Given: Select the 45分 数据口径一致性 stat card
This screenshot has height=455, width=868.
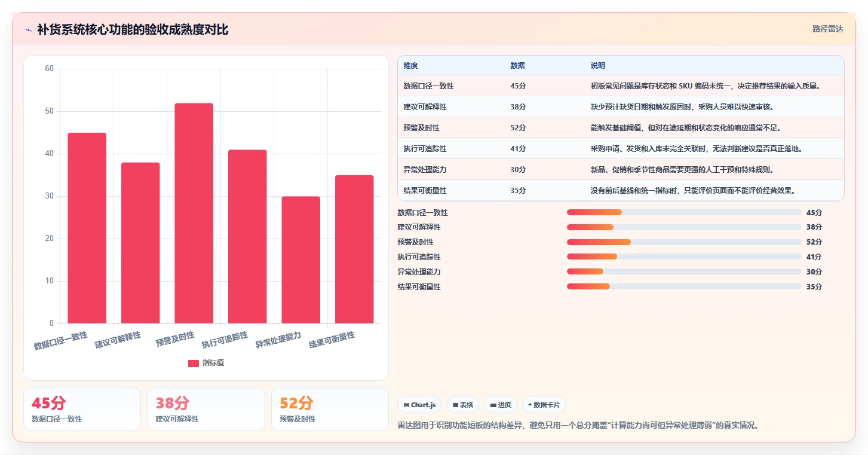Looking at the screenshot, I should coord(82,409).
